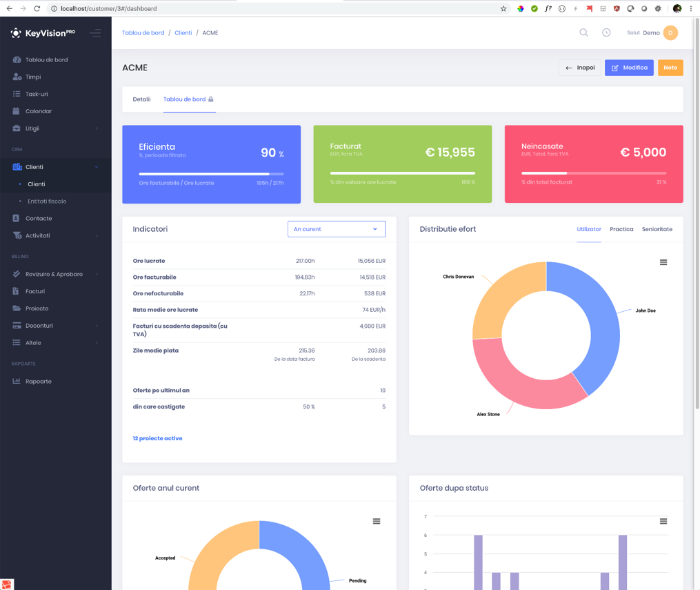Click the Demo user avatar
The image size is (700, 590).
click(x=670, y=32)
